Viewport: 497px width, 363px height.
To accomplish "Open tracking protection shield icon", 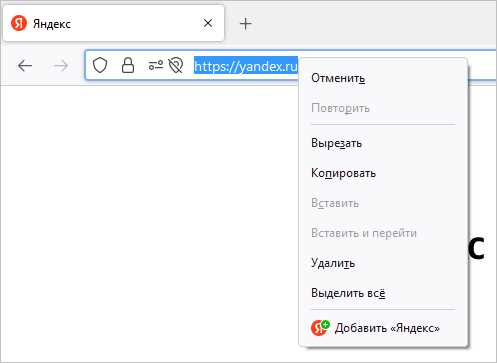I will click(x=100, y=65).
